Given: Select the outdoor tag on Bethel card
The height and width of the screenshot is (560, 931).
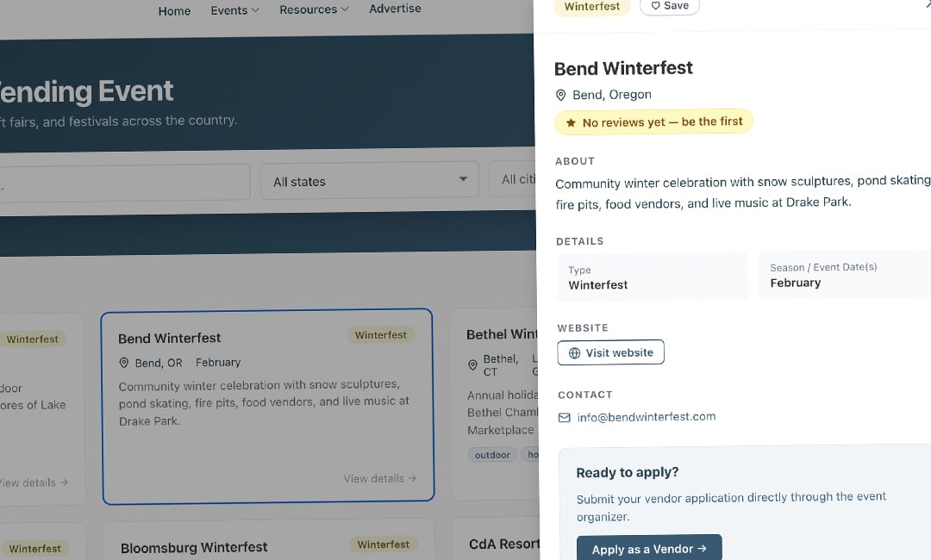Looking at the screenshot, I should 492,455.
